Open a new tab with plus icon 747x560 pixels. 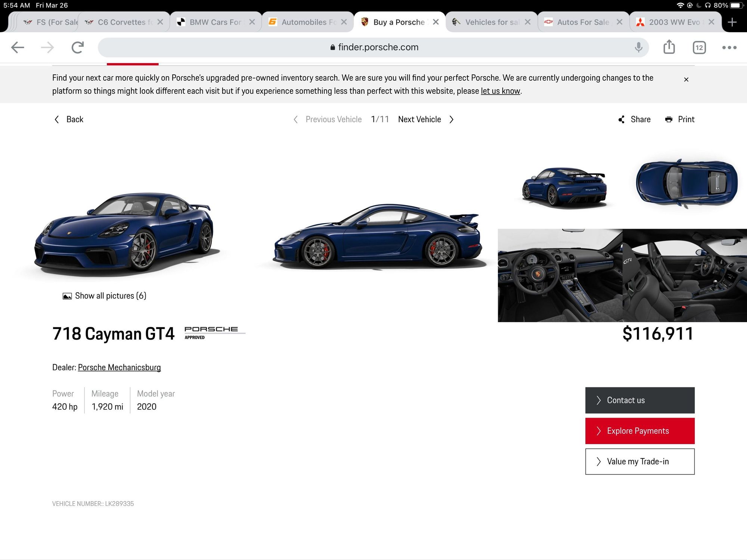732,22
